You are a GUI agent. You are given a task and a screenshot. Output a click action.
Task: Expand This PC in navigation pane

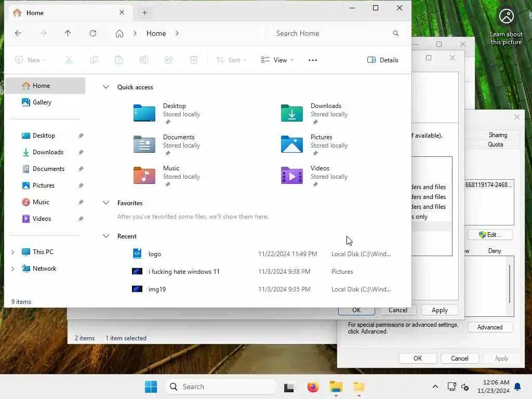pos(13,252)
